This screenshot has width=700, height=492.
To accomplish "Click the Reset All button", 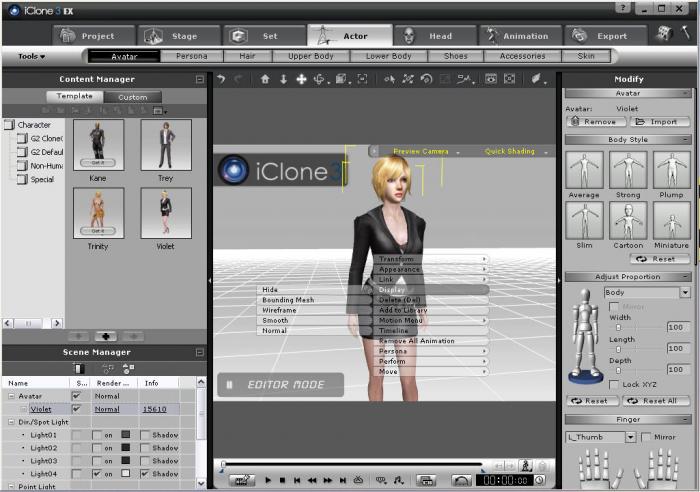I will pyautogui.click(x=656, y=401).
